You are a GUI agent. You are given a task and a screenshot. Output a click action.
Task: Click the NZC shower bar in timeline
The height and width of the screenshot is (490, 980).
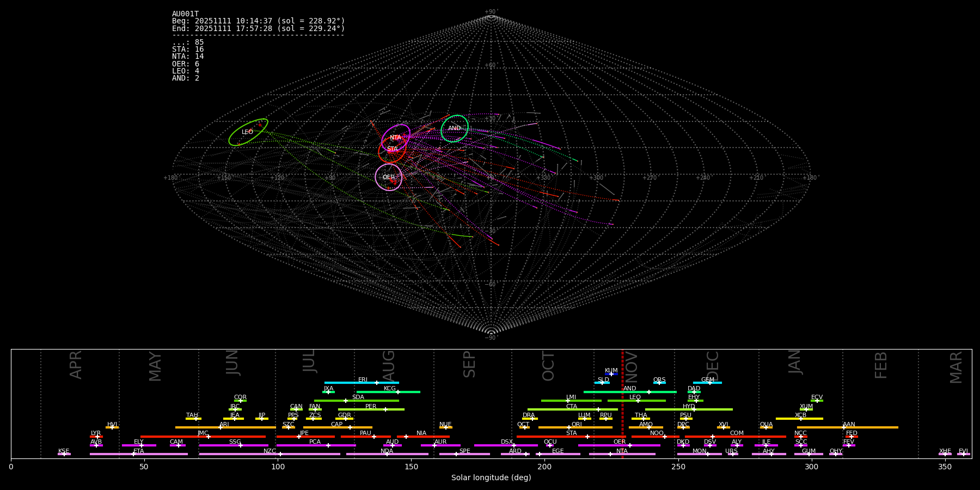point(269,454)
